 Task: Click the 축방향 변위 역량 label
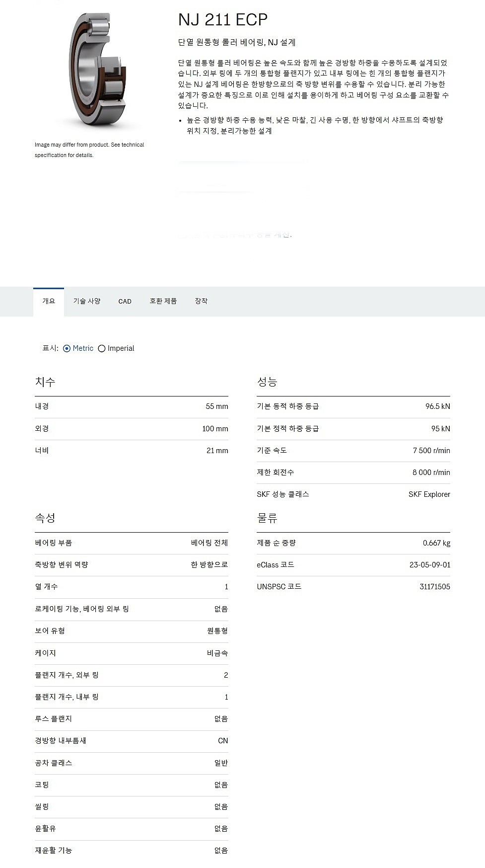pyautogui.click(x=62, y=565)
